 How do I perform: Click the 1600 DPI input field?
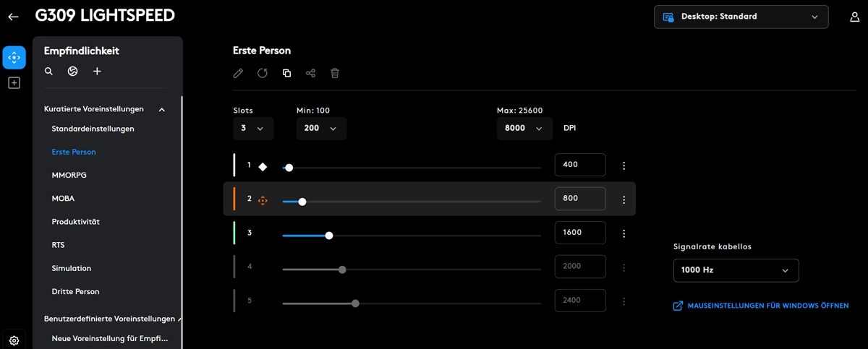(x=580, y=233)
